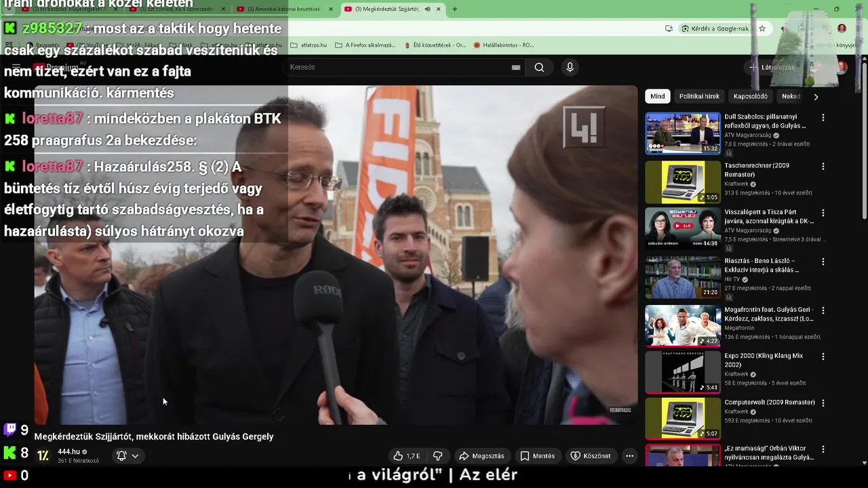Start voice search with the microphone icon

click(570, 67)
